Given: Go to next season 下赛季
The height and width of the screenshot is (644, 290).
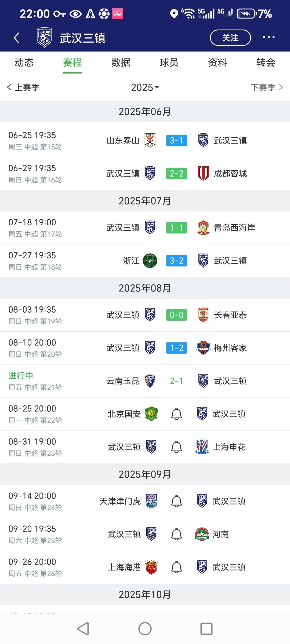Looking at the screenshot, I should 267,87.
